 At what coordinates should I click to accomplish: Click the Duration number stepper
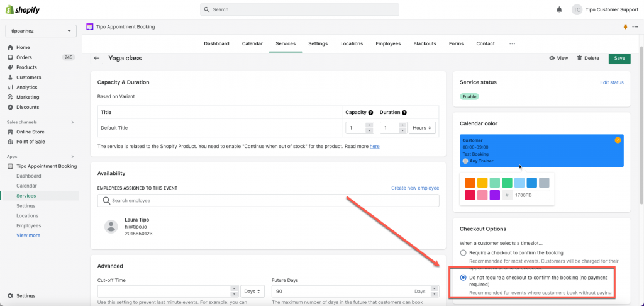[x=403, y=128]
